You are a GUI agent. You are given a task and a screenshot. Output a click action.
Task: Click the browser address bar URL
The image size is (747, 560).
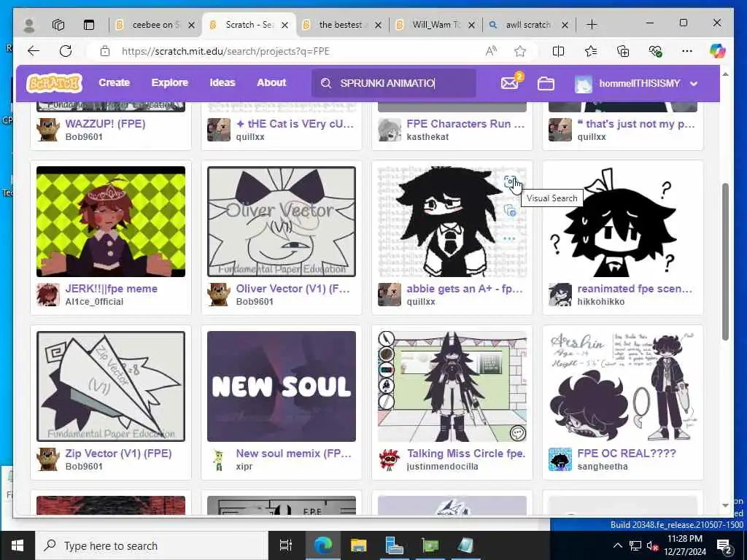click(x=226, y=51)
